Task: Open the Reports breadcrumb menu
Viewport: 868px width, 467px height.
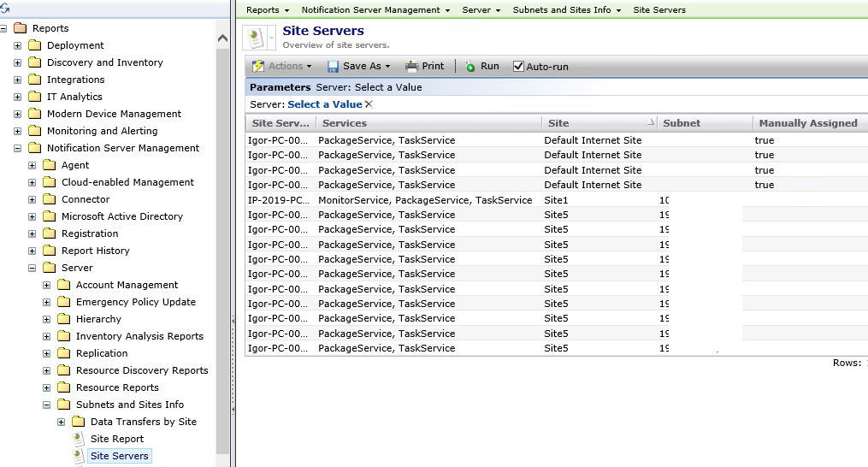Action: (x=268, y=10)
